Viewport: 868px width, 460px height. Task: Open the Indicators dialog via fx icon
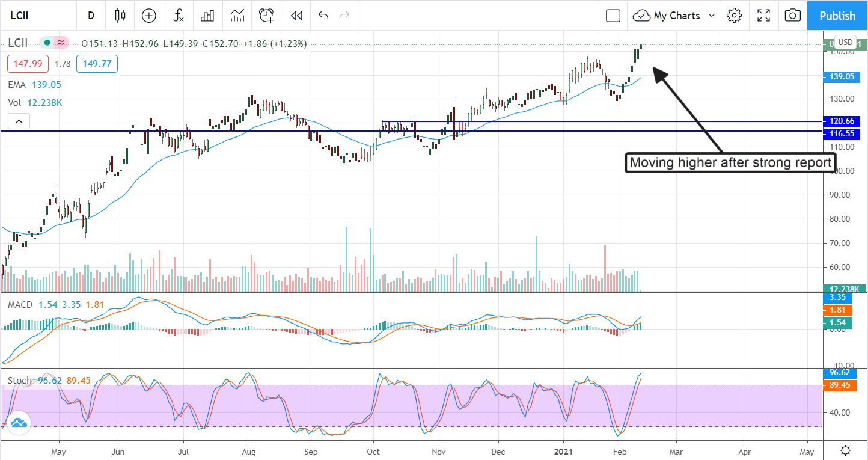click(x=178, y=16)
